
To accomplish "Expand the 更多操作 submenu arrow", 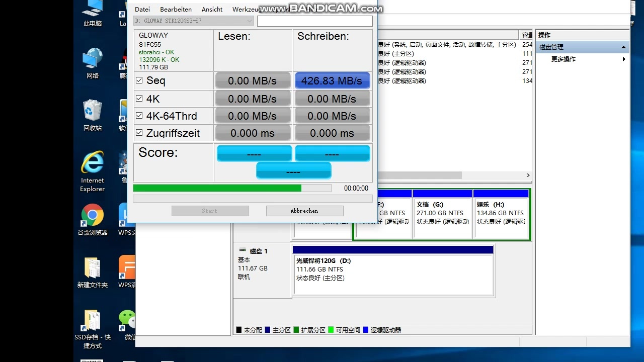I will 624,59.
